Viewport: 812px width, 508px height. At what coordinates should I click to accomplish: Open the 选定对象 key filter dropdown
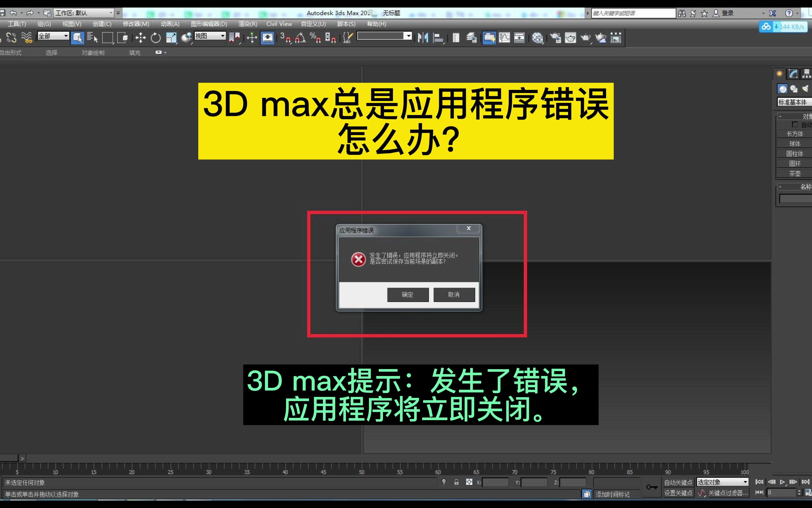722,482
